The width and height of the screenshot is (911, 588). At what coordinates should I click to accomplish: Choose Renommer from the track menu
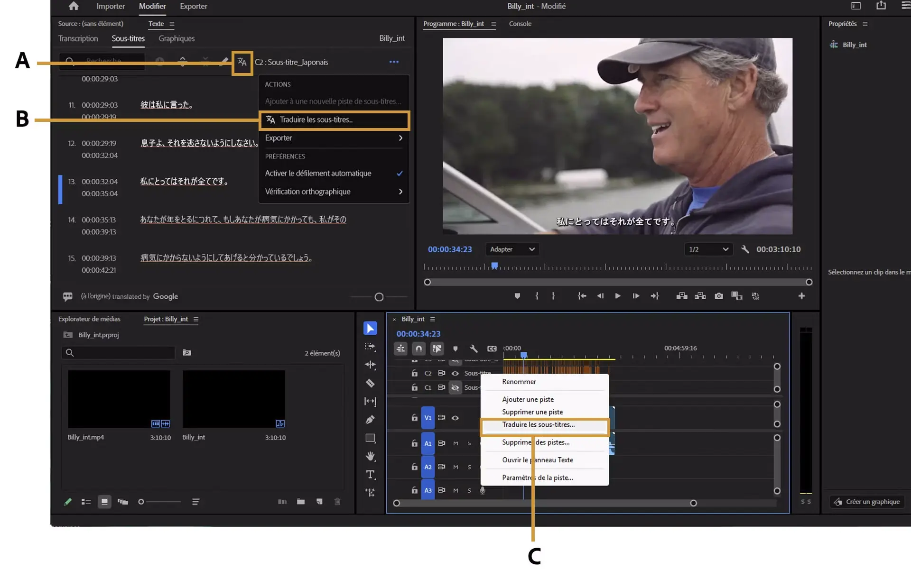click(519, 381)
